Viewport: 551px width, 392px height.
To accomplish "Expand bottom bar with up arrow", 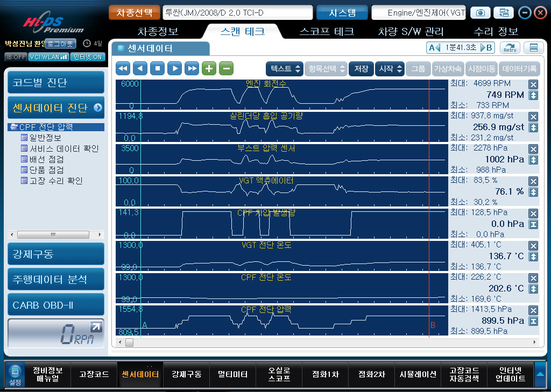I will (x=540, y=374).
